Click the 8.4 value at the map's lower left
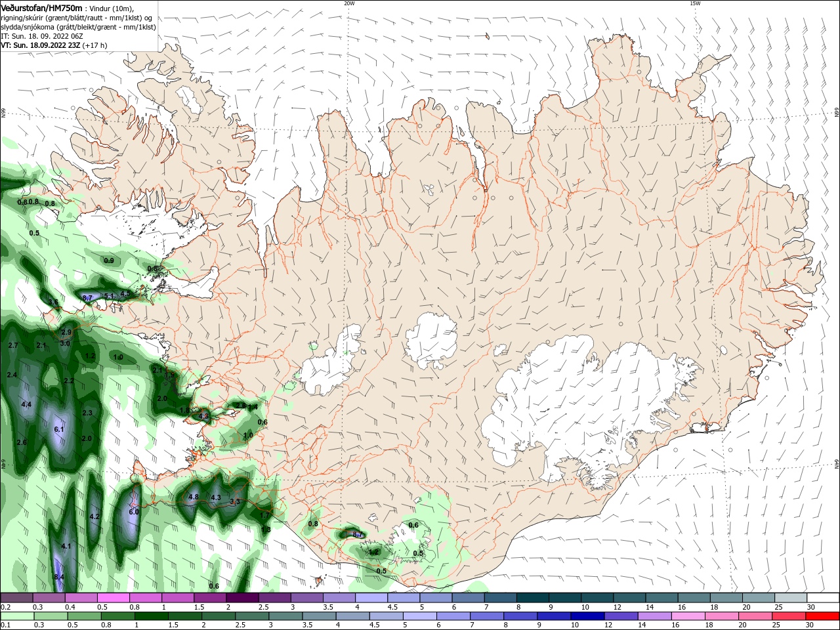 click(x=59, y=577)
